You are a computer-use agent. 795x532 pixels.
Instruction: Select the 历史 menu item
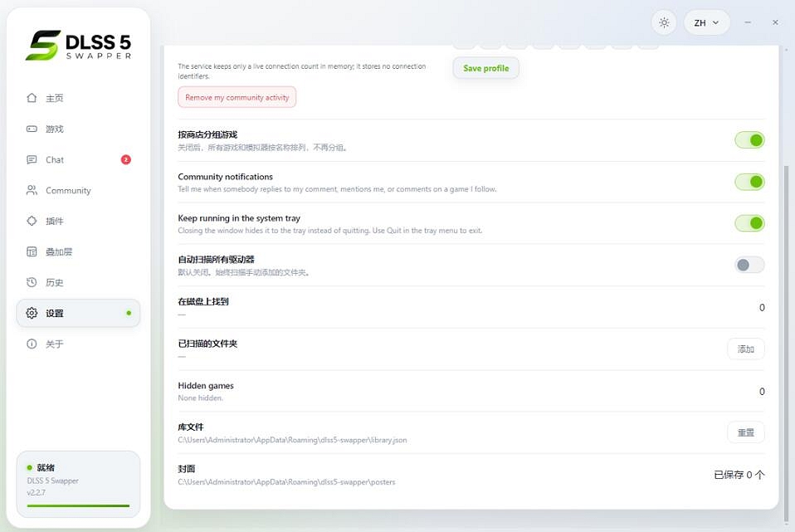78,282
